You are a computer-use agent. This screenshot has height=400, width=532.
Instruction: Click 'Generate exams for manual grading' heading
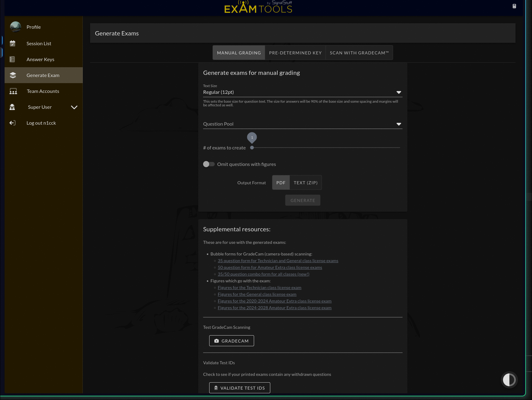(x=251, y=73)
